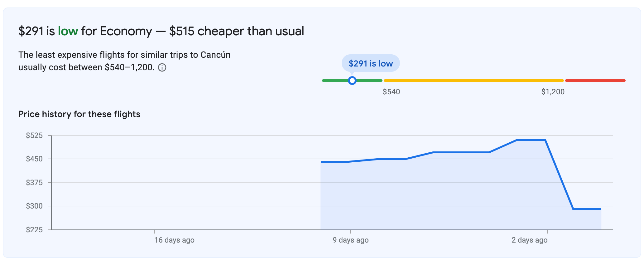The height and width of the screenshot is (261, 644).
Task: Click the blue circle price marker
Action: (352, 81)
